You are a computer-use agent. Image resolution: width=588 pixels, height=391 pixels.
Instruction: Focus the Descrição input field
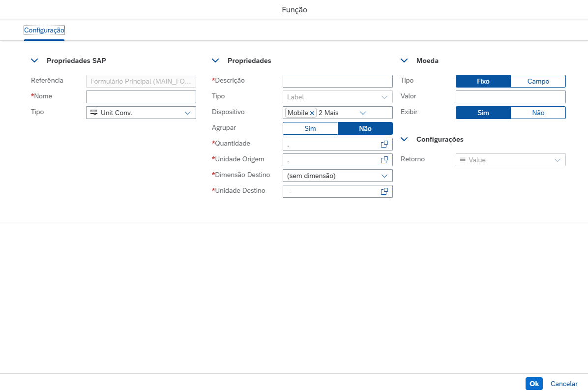(x=337, y=81)
